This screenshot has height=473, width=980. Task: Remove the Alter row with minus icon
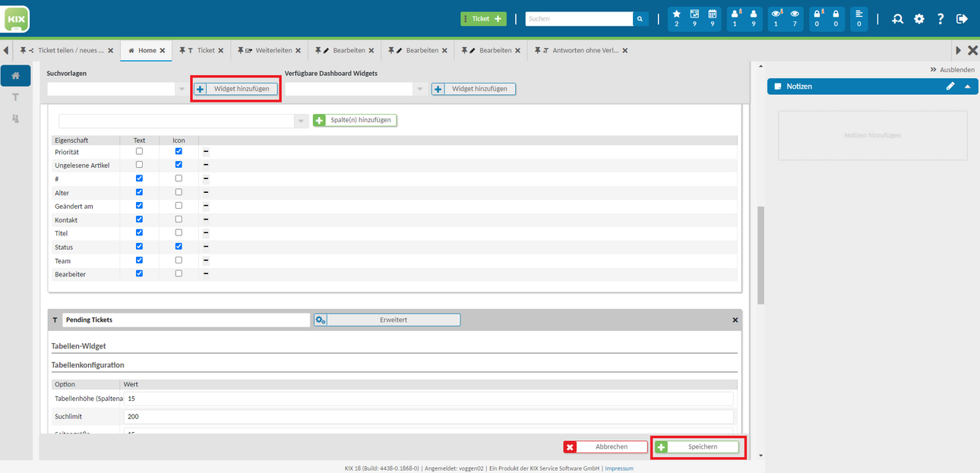[x=205, y=193]
